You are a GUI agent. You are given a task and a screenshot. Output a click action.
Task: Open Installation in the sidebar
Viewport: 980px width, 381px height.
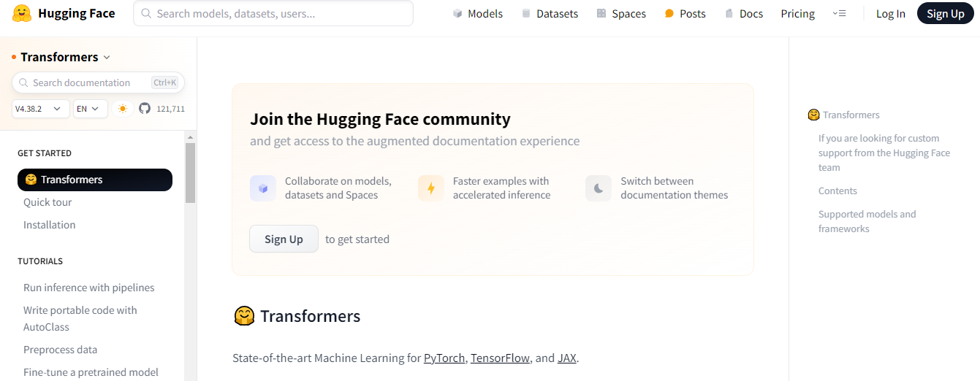tap(49, 225)
